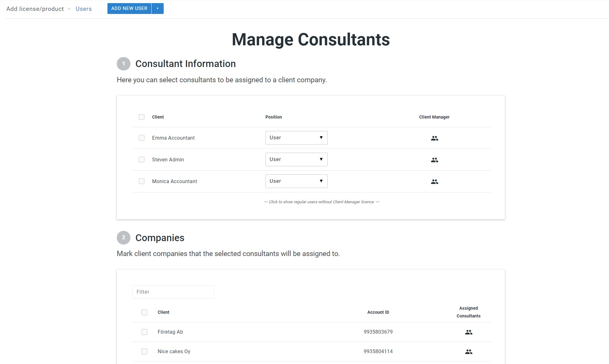This screenshot has height=364, width=609.
Task: Check the Monica Accountant row checkbox
Action: [x=142, y=181]
